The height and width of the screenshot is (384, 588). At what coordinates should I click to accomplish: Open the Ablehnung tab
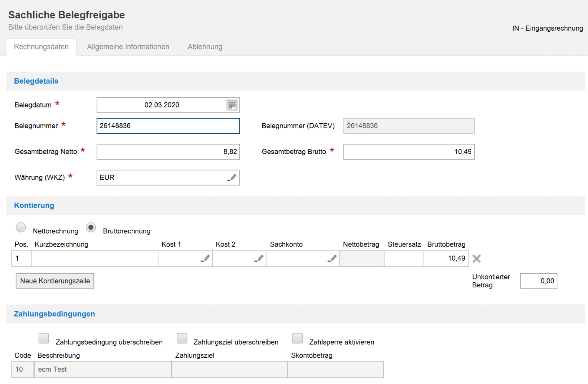click(205, 47)
